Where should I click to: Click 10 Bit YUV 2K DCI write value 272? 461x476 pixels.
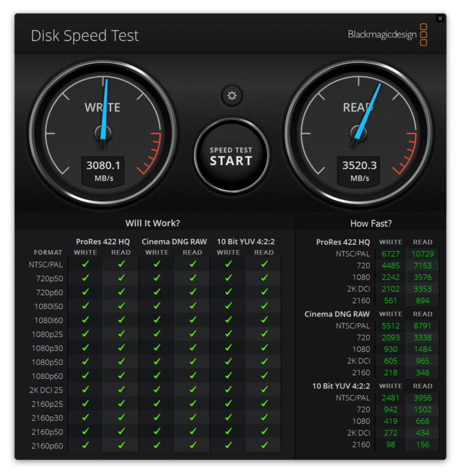391,433
